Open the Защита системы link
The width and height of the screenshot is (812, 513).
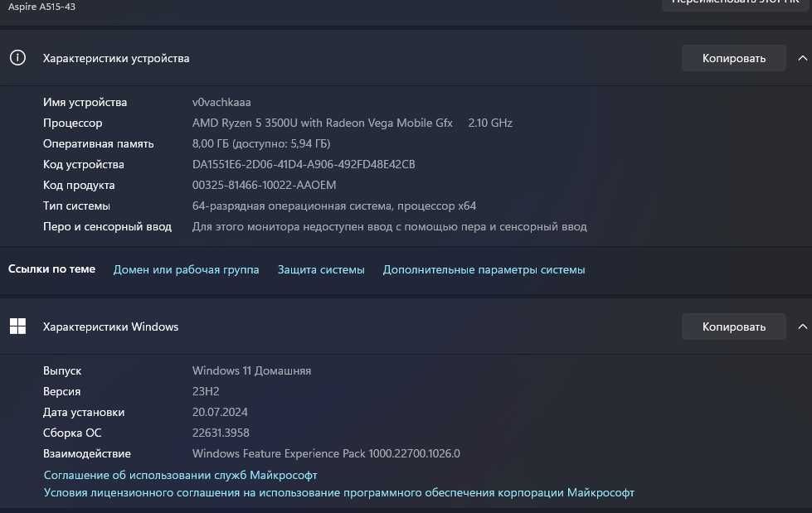tap(321, 269)
